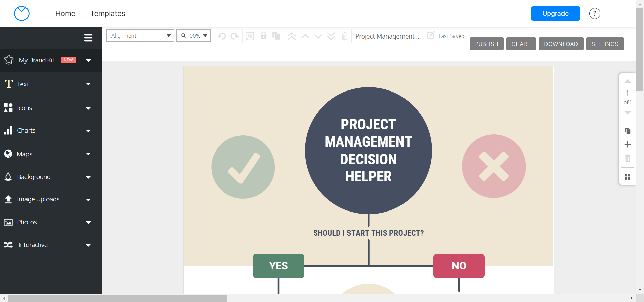Go to previous page arrow
Image resolution: width=644 pixels, height=302 pixels.
[628, 81]
